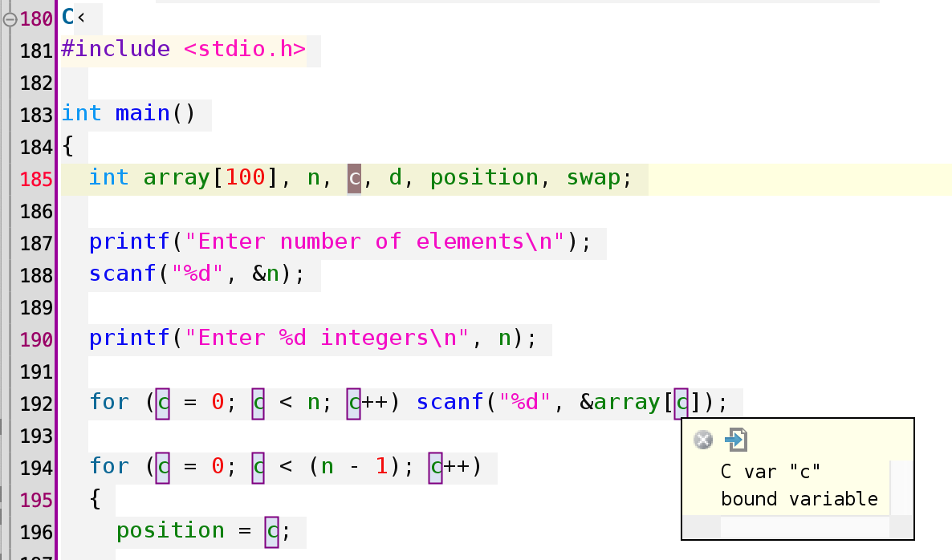Click "position" in the line 185 declaration
The width and height of the screenshot is (952, 560).
point(484,177)
